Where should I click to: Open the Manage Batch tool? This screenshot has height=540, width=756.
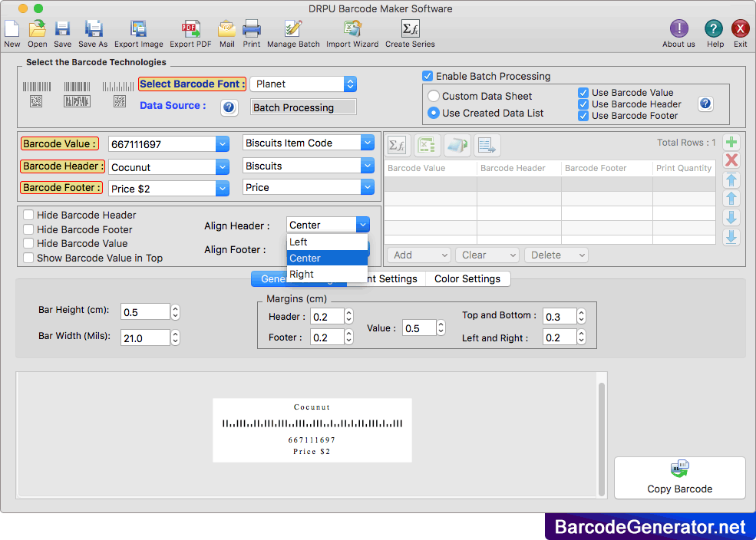point(293,30)
